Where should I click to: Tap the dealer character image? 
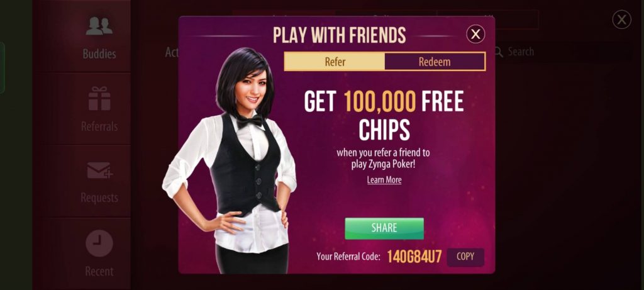(230, 160)
